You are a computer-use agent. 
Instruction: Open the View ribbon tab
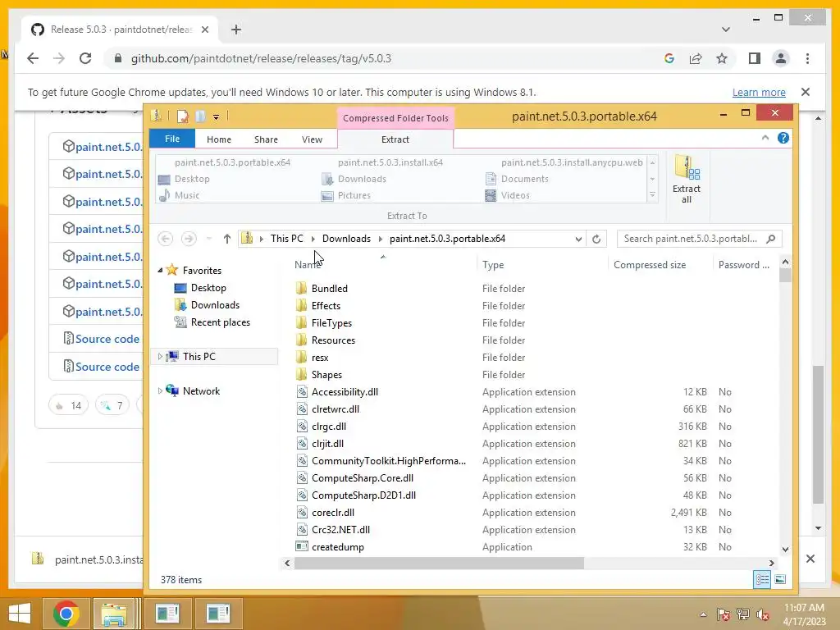coord(312,139)
